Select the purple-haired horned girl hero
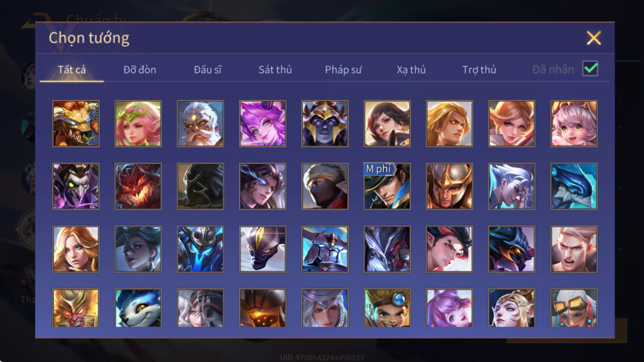 263,124
